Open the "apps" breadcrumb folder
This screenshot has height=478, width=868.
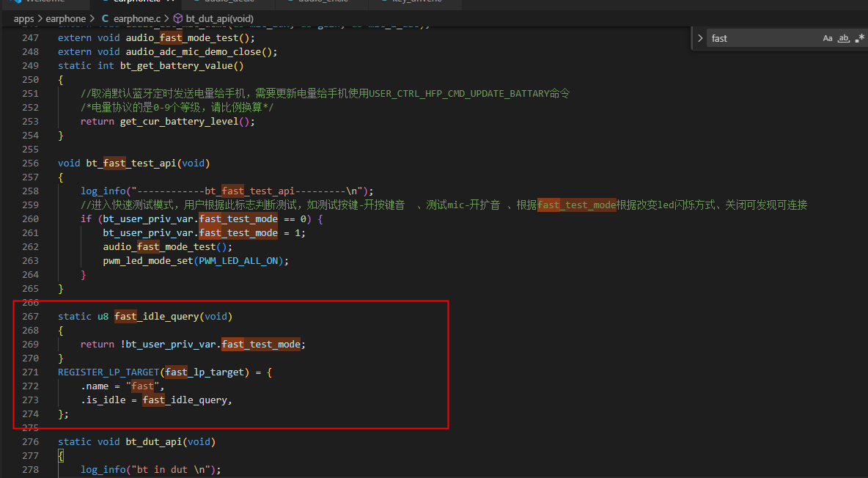tap(23, 19)
